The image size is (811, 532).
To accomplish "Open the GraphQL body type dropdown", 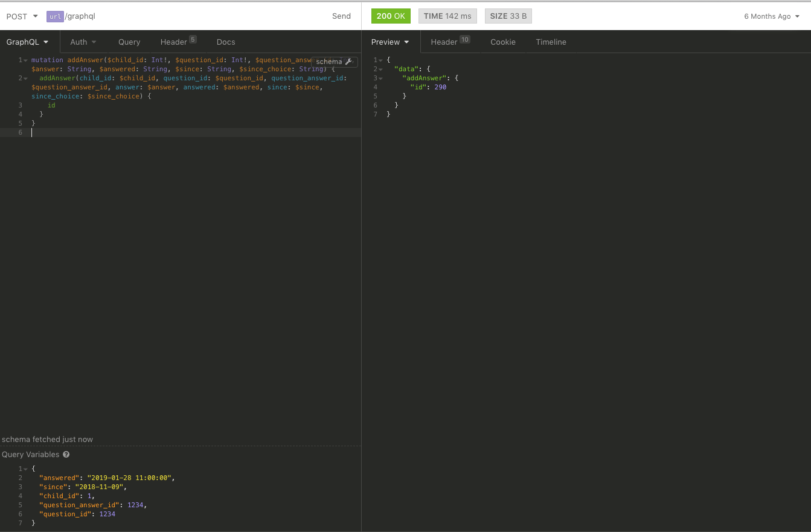I will point(27,42).
